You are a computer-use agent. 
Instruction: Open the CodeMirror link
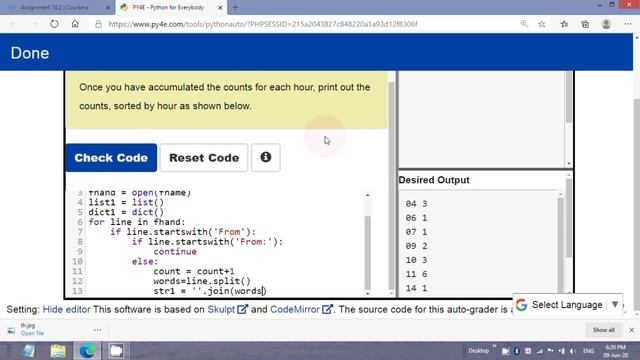295,309
